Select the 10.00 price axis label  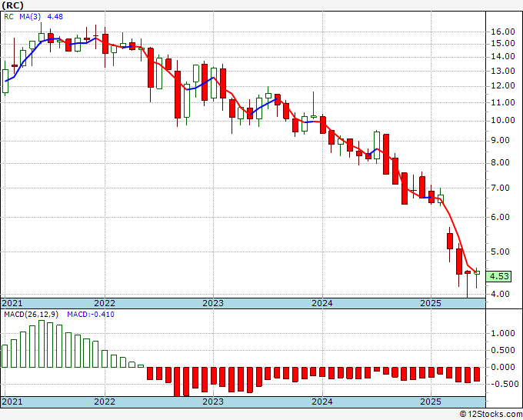coord(503,121)
